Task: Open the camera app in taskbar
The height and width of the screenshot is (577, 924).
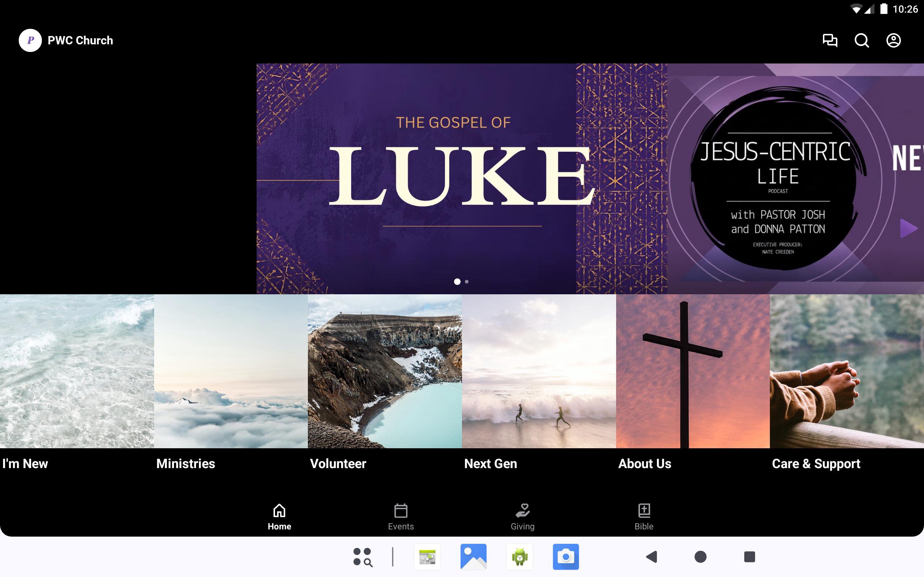Action: pos(566,557)
